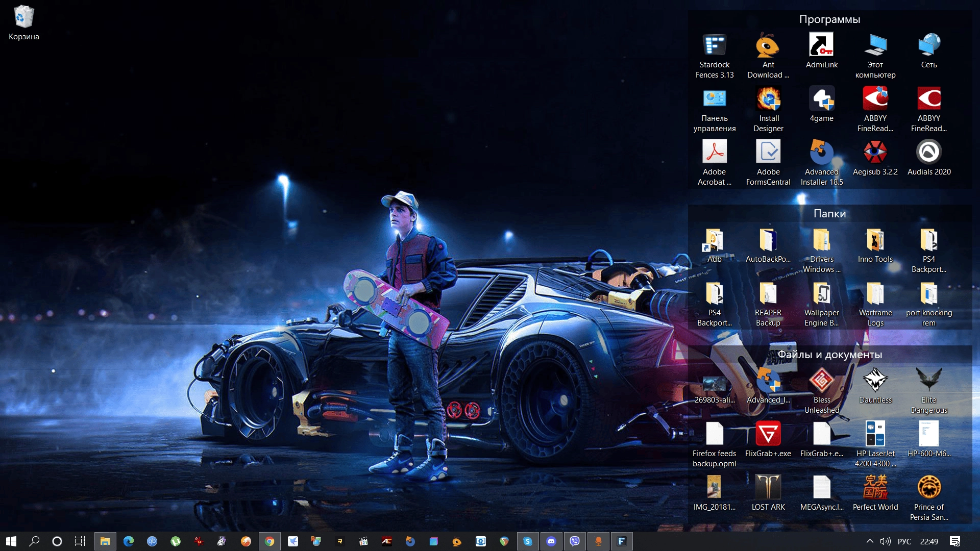Select the 4game desktop icon
This screenshot has height=551, width=980.
coord(822,105)
